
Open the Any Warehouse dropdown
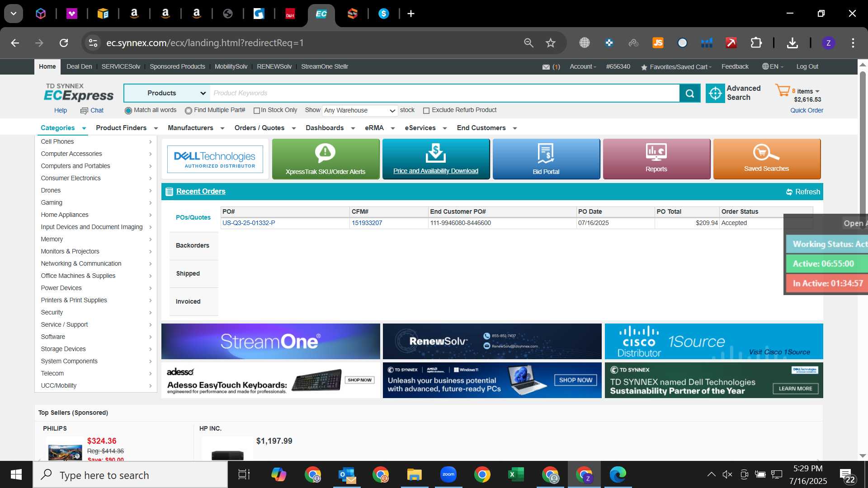(360, 111)
